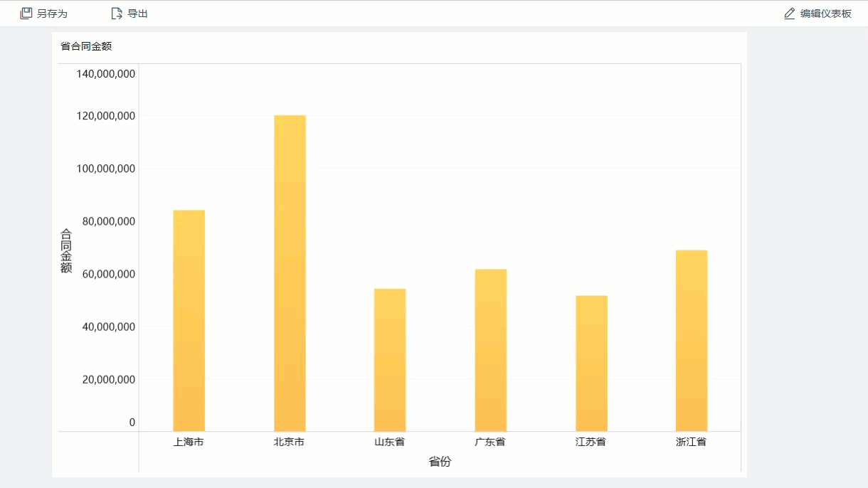Click the 120,000,000 y-axis tick label

[106, 116]
